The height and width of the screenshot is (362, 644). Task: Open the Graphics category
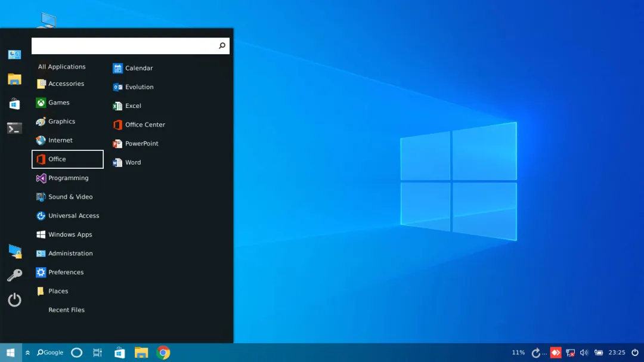[67, 122]
